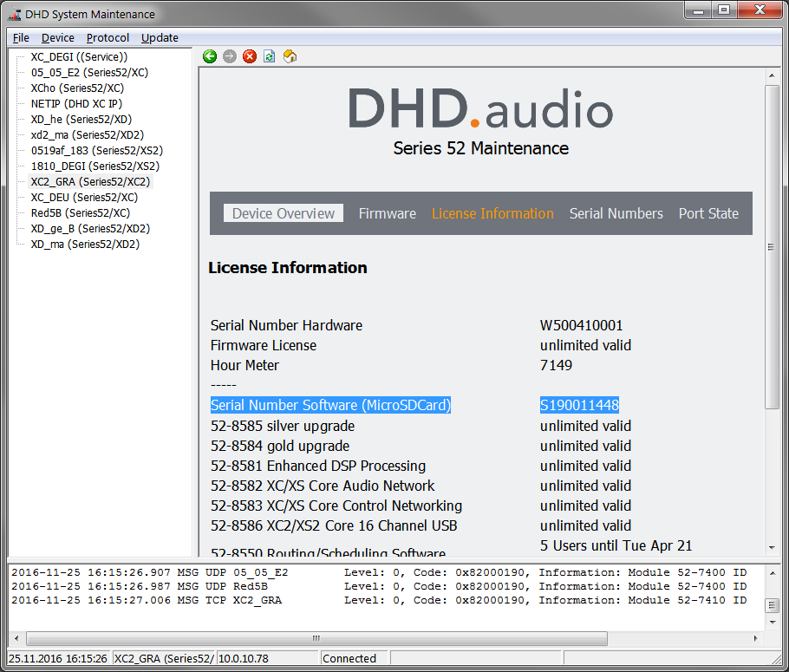Click the content pane vertical scrollbar thumb
Viewport: 789px width, 672px height.
[772, 246]
